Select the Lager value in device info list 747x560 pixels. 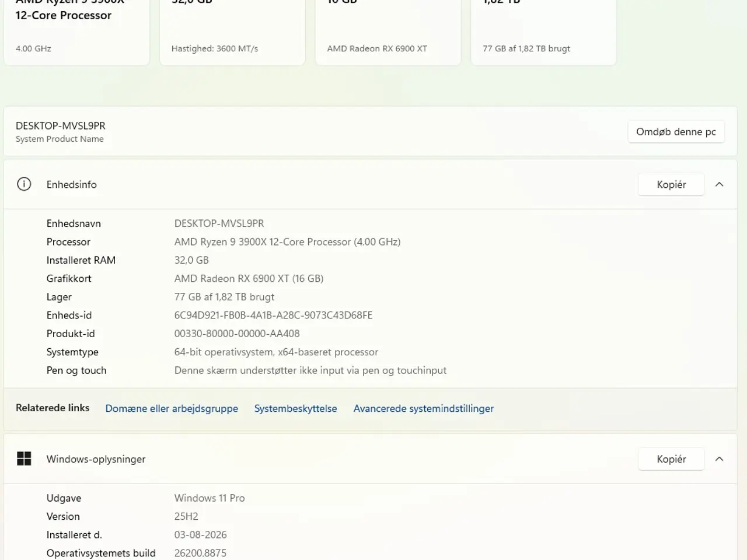pyautogui.click(x=224, y=297)
